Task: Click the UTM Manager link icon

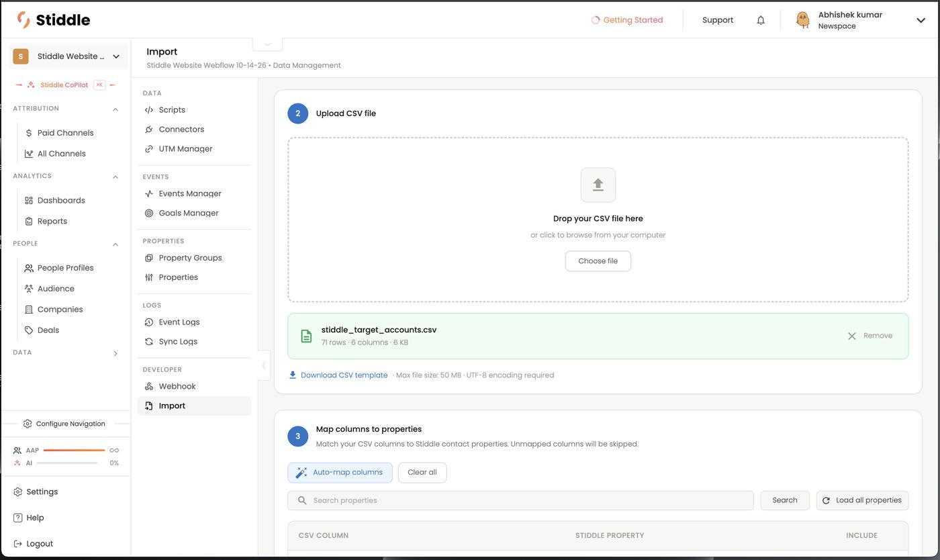Action: point(149,149)
